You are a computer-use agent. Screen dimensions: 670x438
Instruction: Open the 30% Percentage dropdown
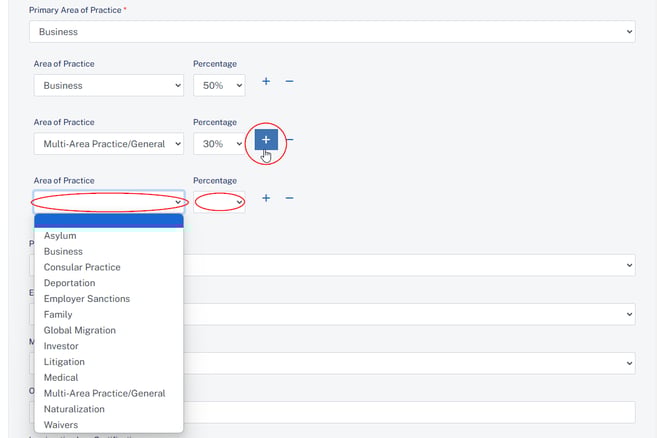219,144
